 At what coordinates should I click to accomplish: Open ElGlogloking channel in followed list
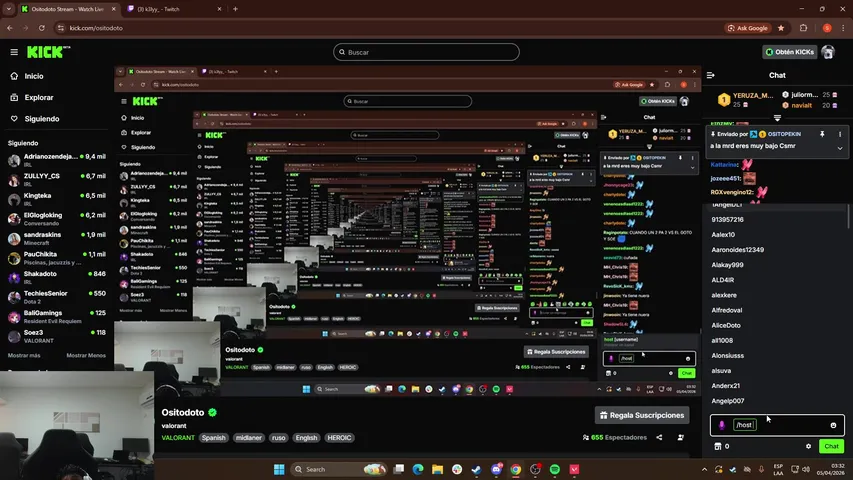click(x=57, y=218)
